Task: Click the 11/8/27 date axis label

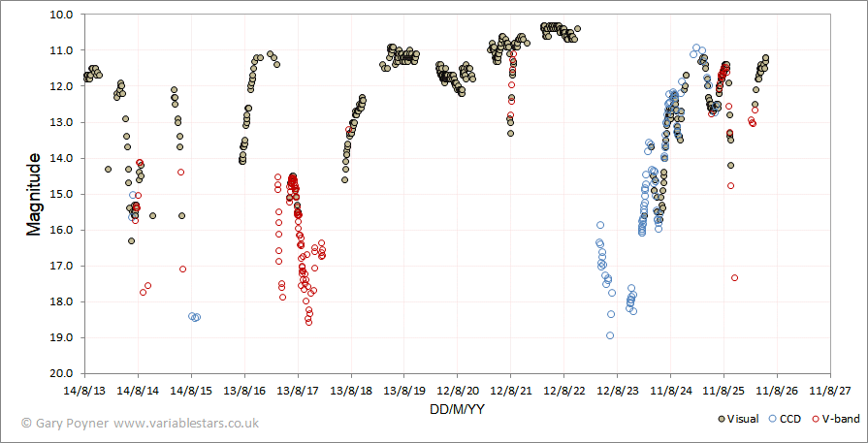Action: [x=830, y=390]
